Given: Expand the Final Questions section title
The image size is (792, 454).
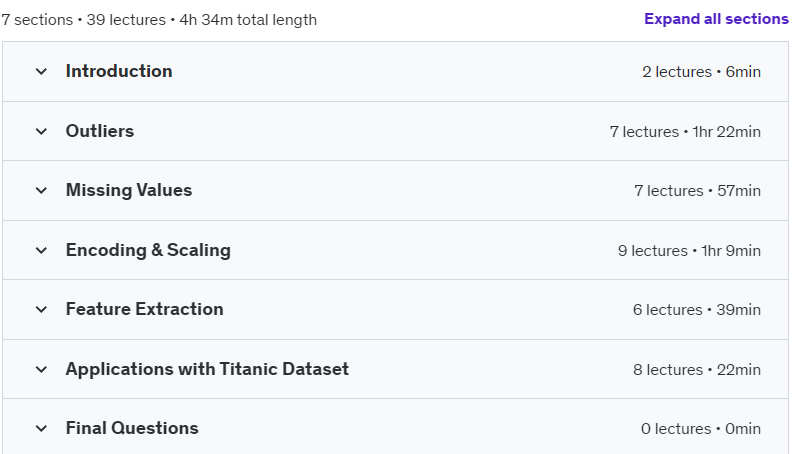Looking at the screenshot, I should [132, 428].
